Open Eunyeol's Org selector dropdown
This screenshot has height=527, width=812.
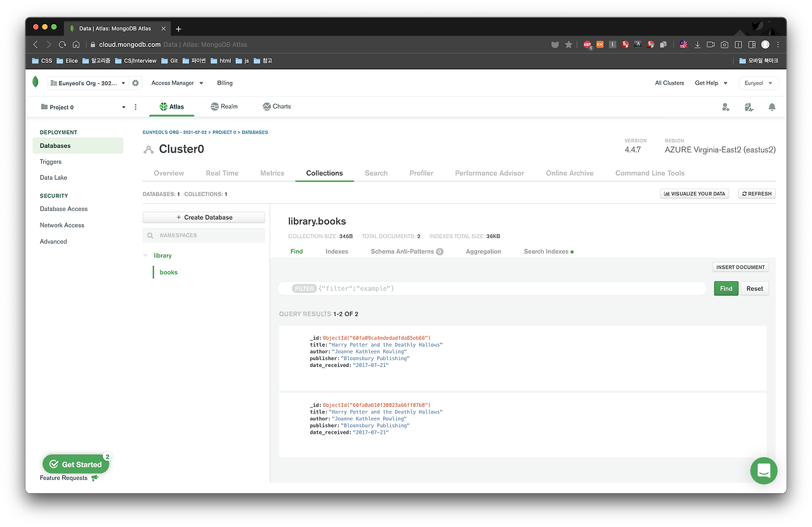88,83
